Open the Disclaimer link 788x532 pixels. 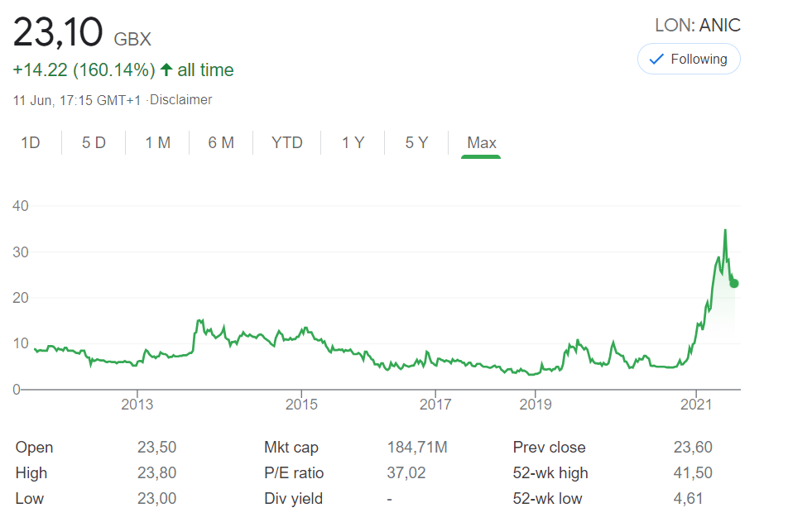pos(180,100)
